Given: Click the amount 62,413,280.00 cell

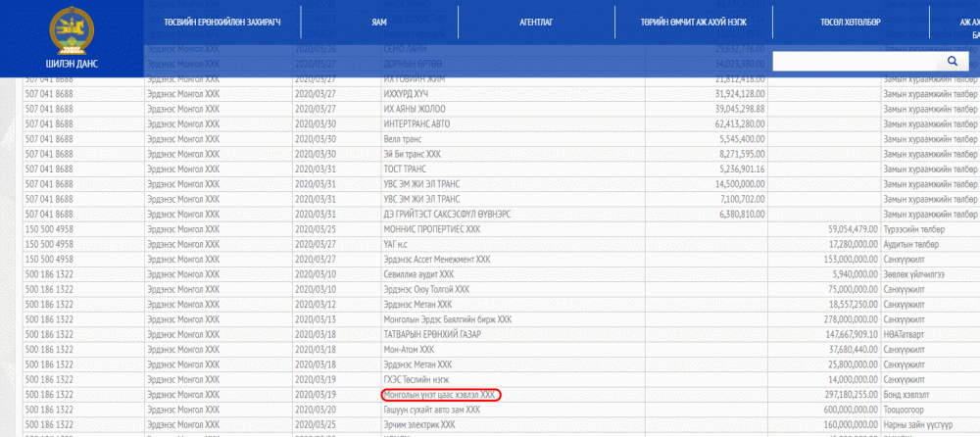Looking at the screenshot, I should coord(707,124).
